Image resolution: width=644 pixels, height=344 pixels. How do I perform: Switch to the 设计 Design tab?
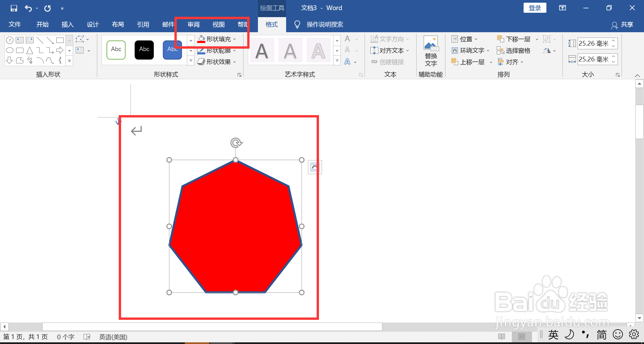pos(93,24)
